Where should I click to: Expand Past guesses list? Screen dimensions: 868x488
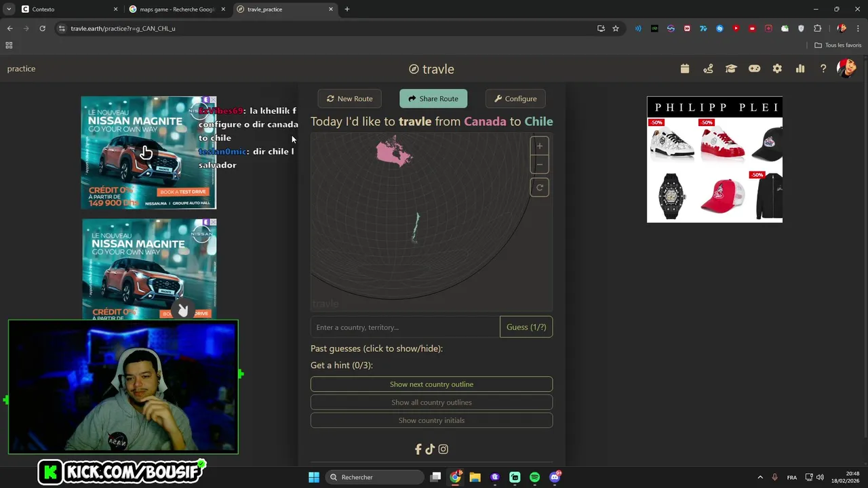point(376,348)
